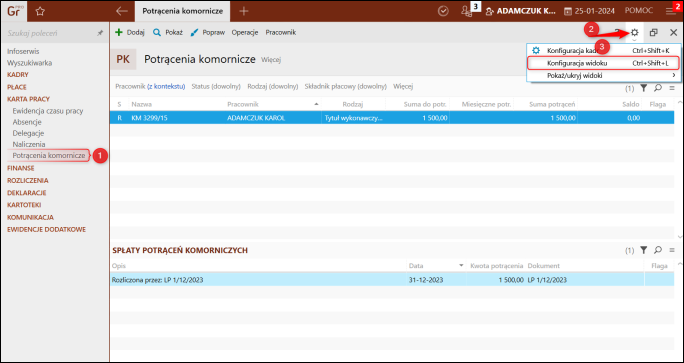684x363 pixels.
Task: Click the PK module badge
Action: coord(123,59)
